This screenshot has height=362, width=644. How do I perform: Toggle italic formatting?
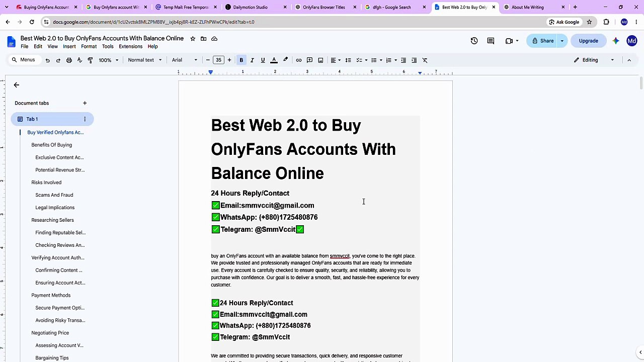pos(252,60)
